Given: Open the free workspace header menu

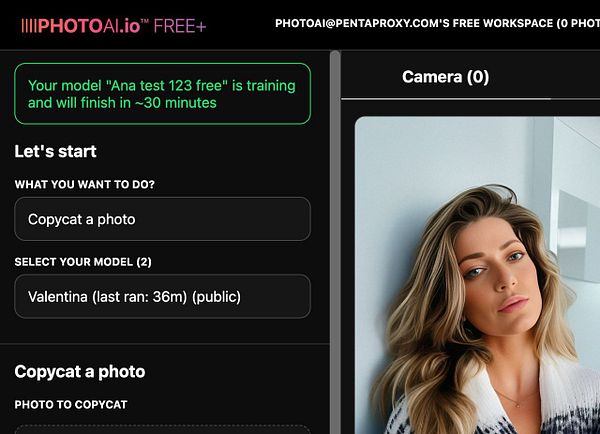Looking at the screenshot, I should coord(437,23).
